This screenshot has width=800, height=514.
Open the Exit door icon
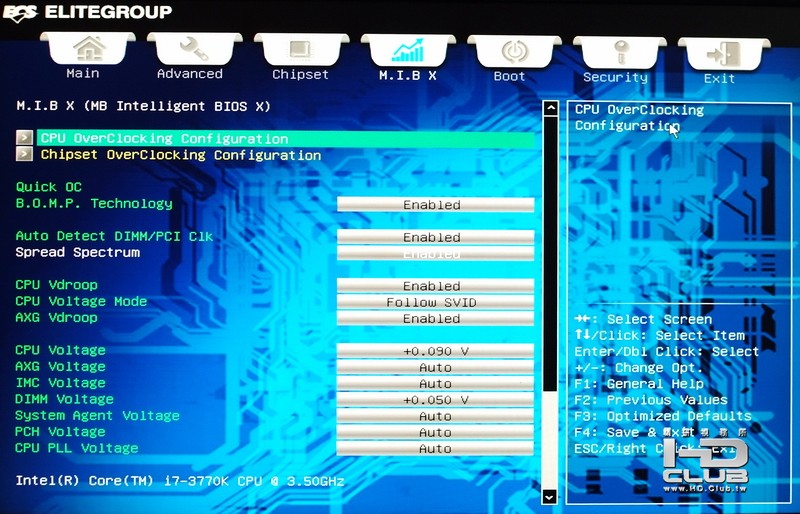pyautogui.click(x=724, y=55)
